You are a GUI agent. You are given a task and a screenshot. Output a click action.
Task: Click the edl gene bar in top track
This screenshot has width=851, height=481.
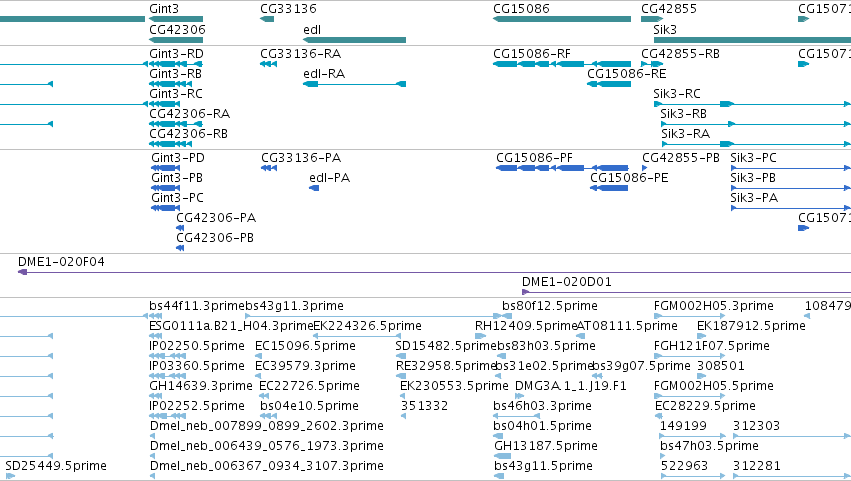(x=354, y=40)
